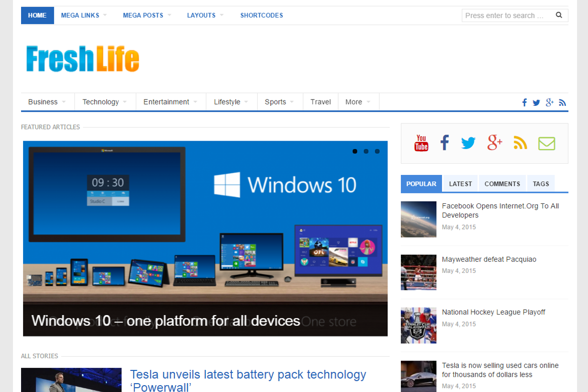
Task: Open Mayweather defeat Pacquiao article link
Action: (x=489, y=259)
